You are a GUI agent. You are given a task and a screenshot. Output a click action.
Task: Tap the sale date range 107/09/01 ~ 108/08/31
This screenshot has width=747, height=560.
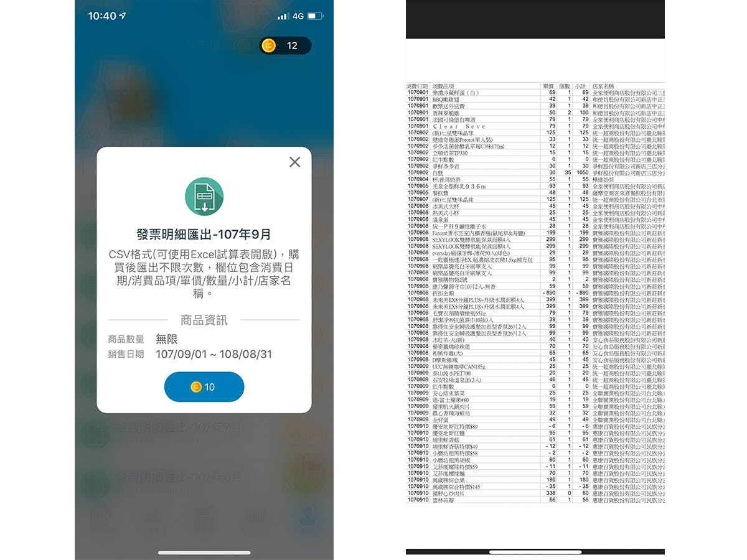pos(214,354)
